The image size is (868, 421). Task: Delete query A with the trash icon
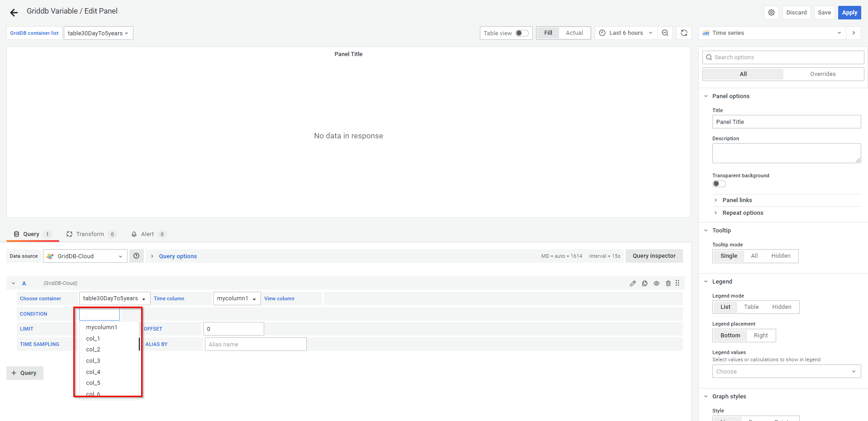[x=668, y=284]
